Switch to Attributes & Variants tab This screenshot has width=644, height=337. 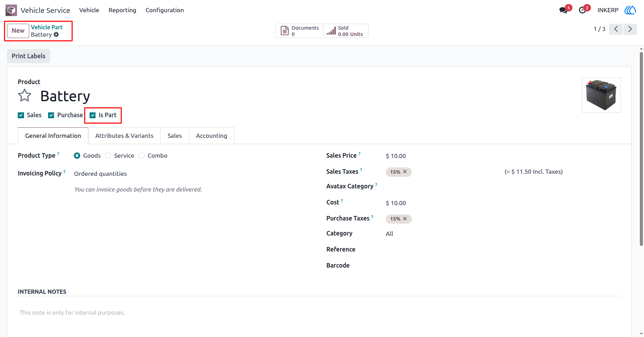pyautogui.click(x=124, y=136)
